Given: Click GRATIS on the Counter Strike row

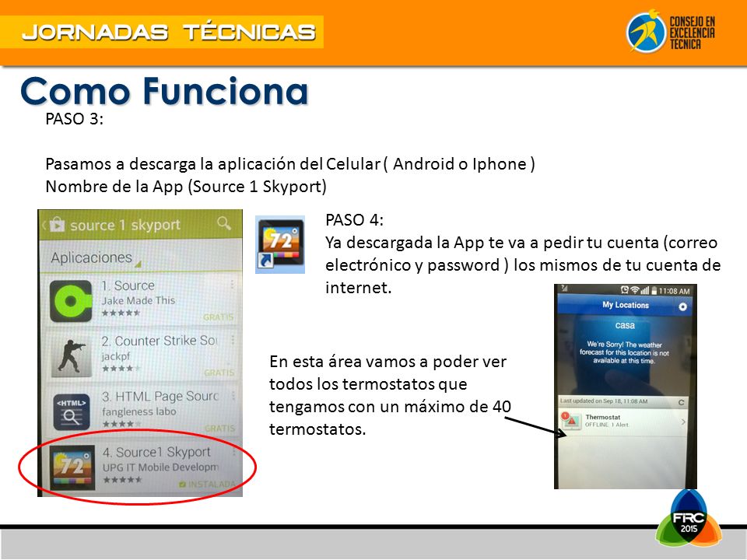Looking at the screenshot, I should [x=219, y=373].
